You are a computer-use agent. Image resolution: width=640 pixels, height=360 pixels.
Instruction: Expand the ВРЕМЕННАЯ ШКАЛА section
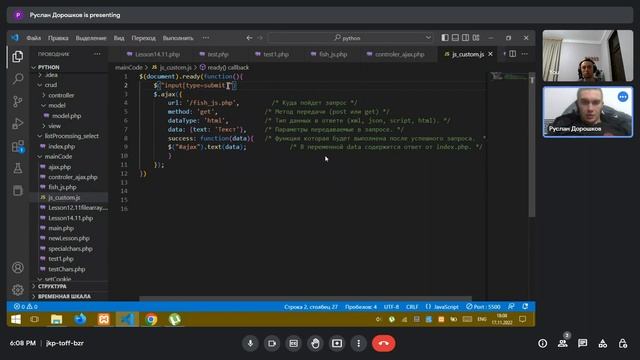(x=64, y=296)
